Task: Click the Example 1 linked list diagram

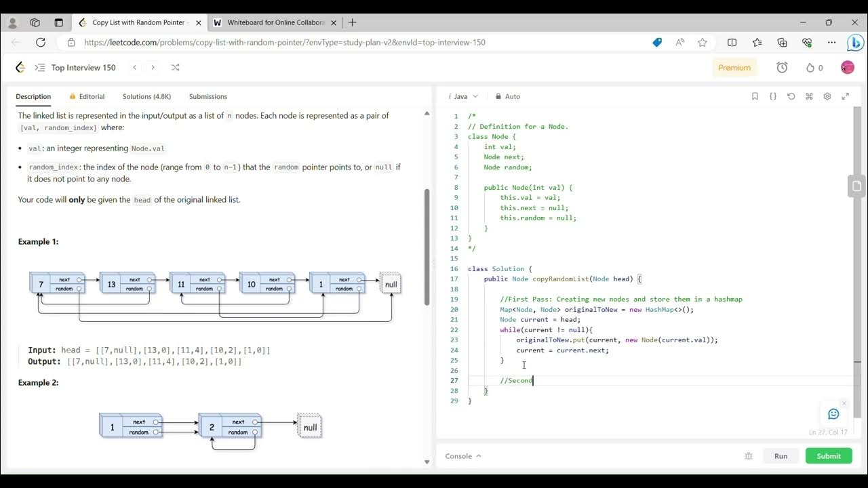Action: click(x=216, y=296)
